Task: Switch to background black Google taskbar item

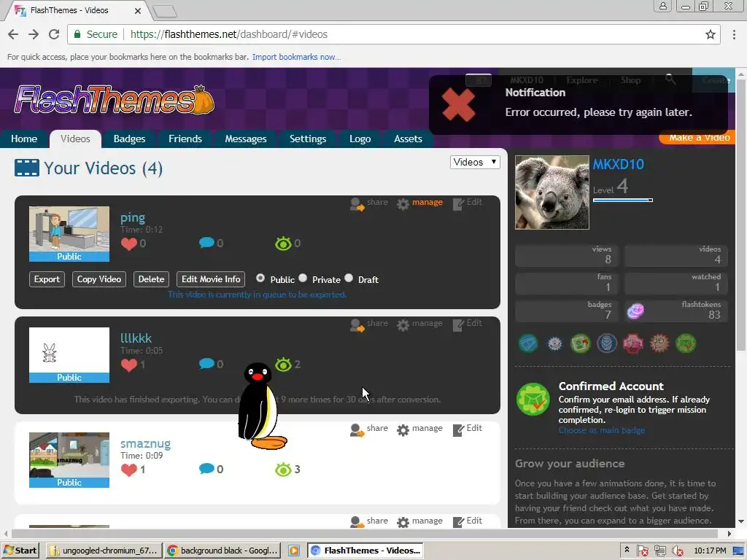Action: pyautogui.click(x=222, y=551)
